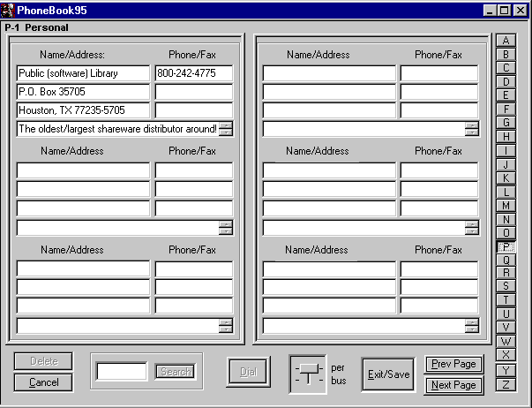Open the letter S index page
The width and height of the screenshot is (532, 408).
[506, 286]
